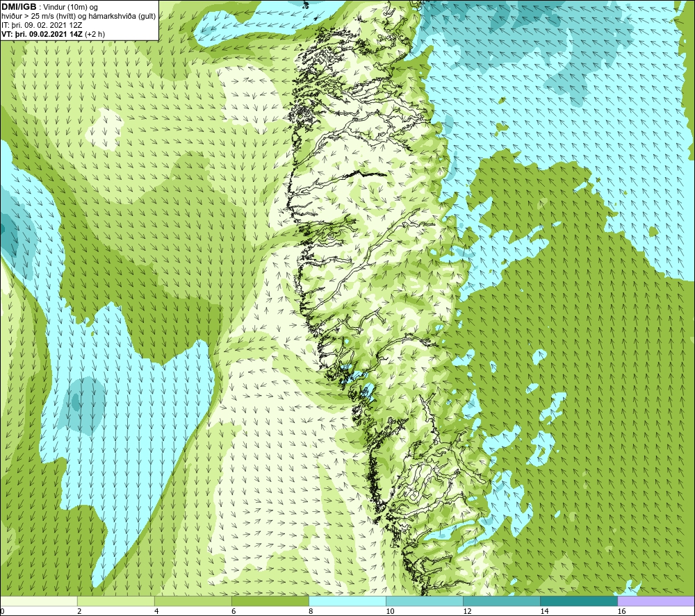Click the 4–6 m/s green legend swatch
Screen dimensions: 695x616
coord(193,601)
